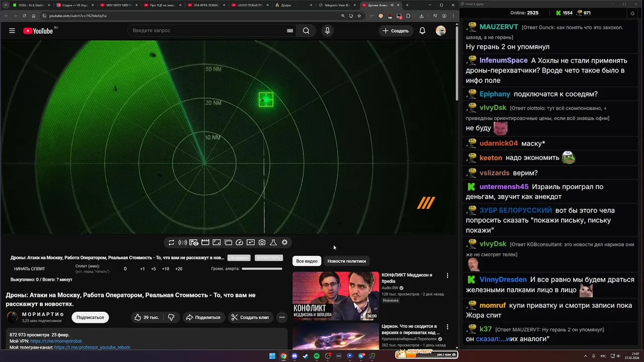Show hidden tray icons chevron
This screenshot has height=362, width=644.
pos(586,356)
